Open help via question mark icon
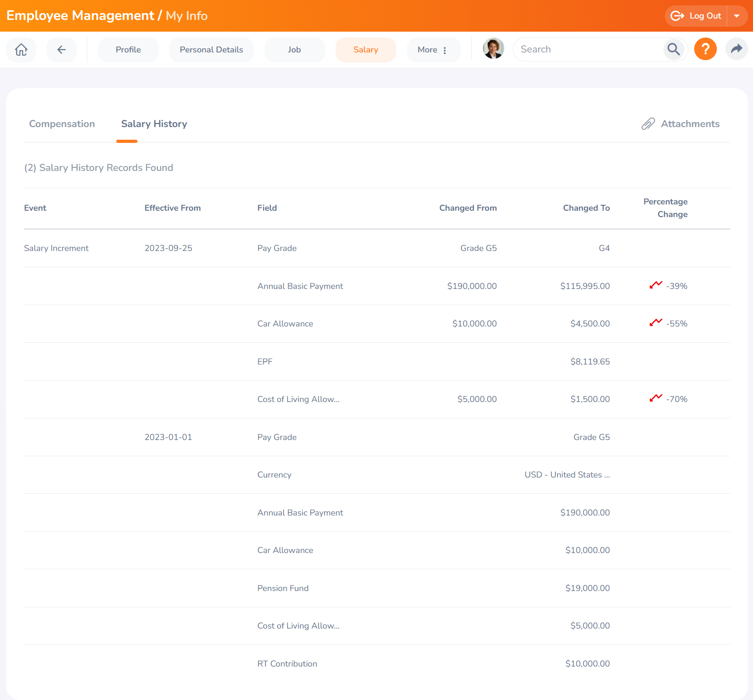This screenshot has width=753, height=700. pyautogui.click(x=705, y=49)
